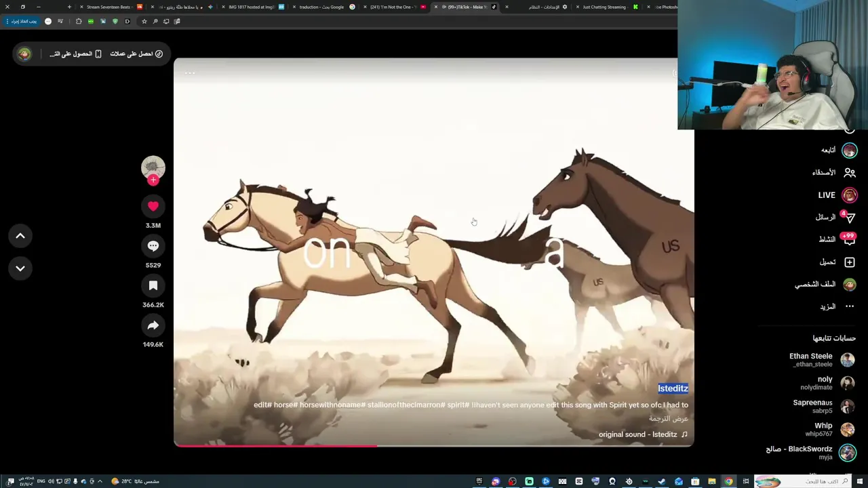Open followed account Whip
Screen dimensions: 868x488
point(831,429)
